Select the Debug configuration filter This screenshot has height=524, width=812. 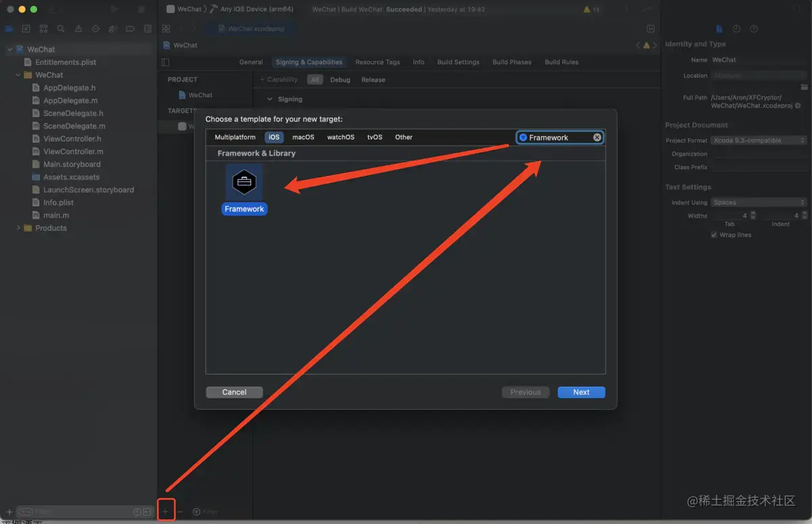click(340, 80)
